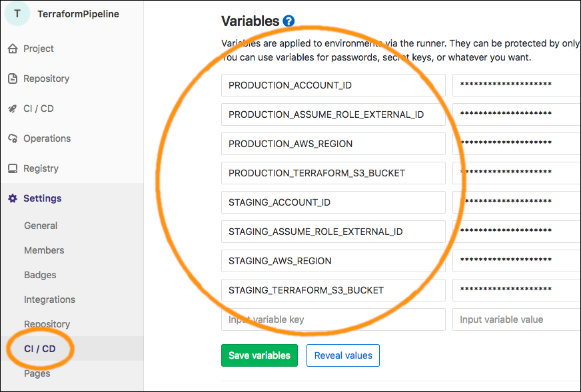Select CI / CD under Settings
Screen dimensions: 581x392
pyautogui.click(x=39, y=349)
